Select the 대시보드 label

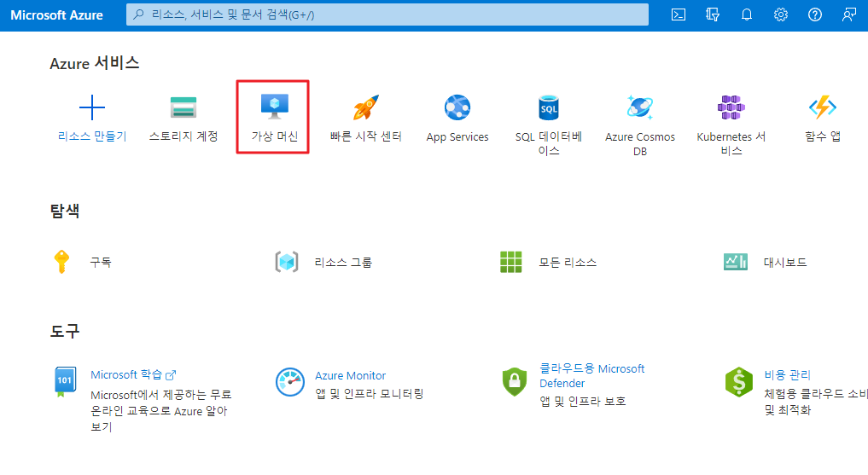785,262
